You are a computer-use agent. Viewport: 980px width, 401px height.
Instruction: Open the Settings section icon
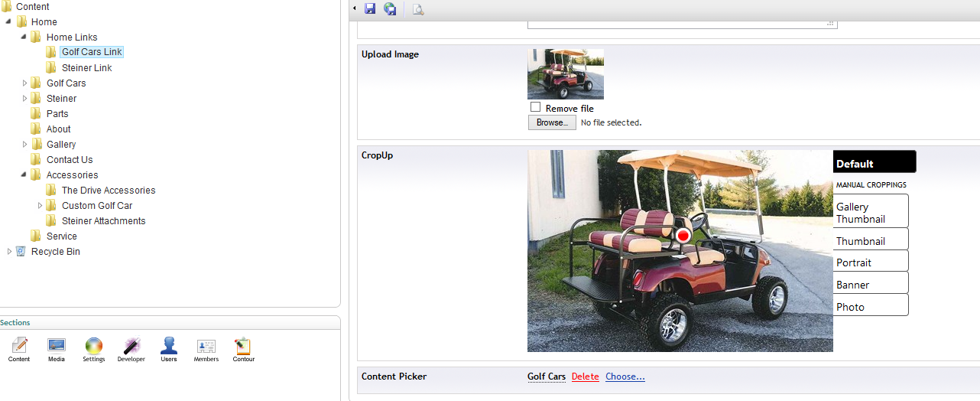pyautogui.click(x=93, y=346)
